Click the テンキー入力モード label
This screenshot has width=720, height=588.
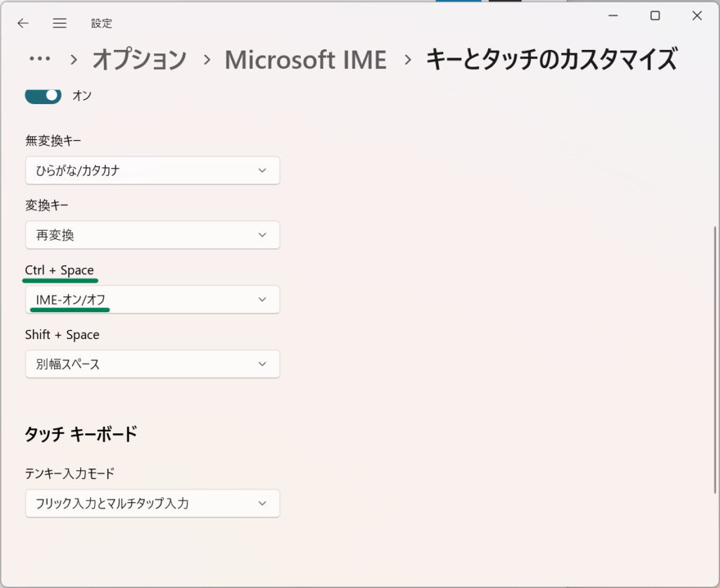pos(70,473)
